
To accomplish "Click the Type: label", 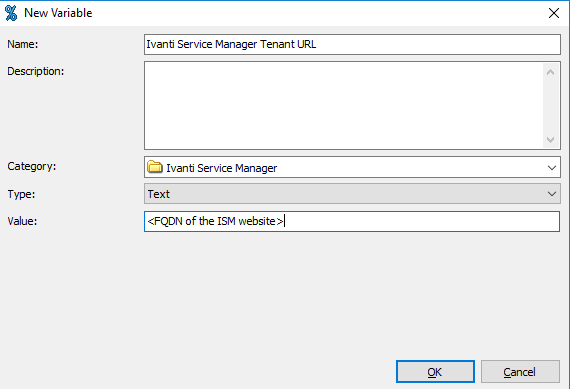I will 21,194.
